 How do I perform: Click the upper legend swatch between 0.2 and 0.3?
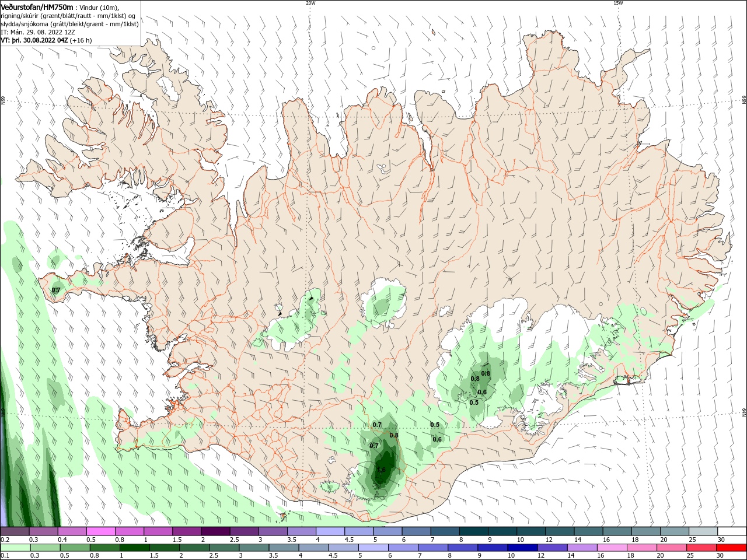tap(15, 531)
